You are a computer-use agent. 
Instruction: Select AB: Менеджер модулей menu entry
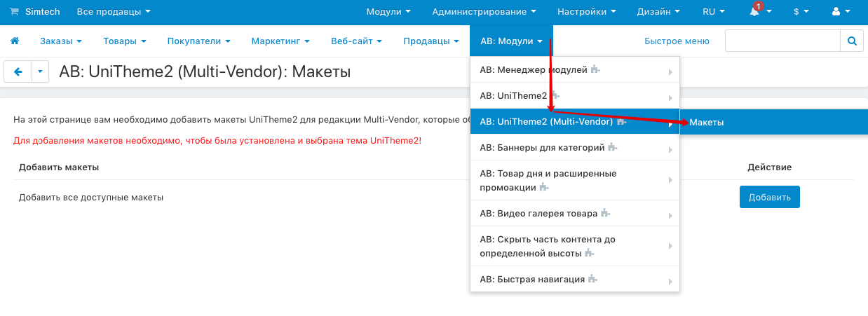pos(575,70)
